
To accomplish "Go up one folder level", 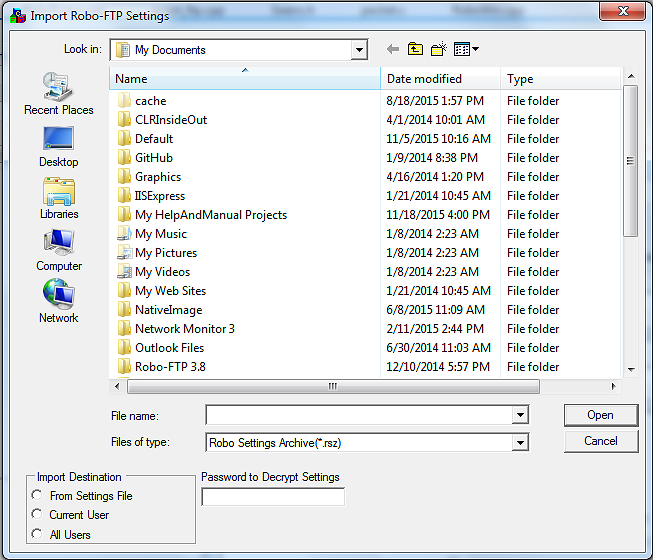I will click(415, 50).
